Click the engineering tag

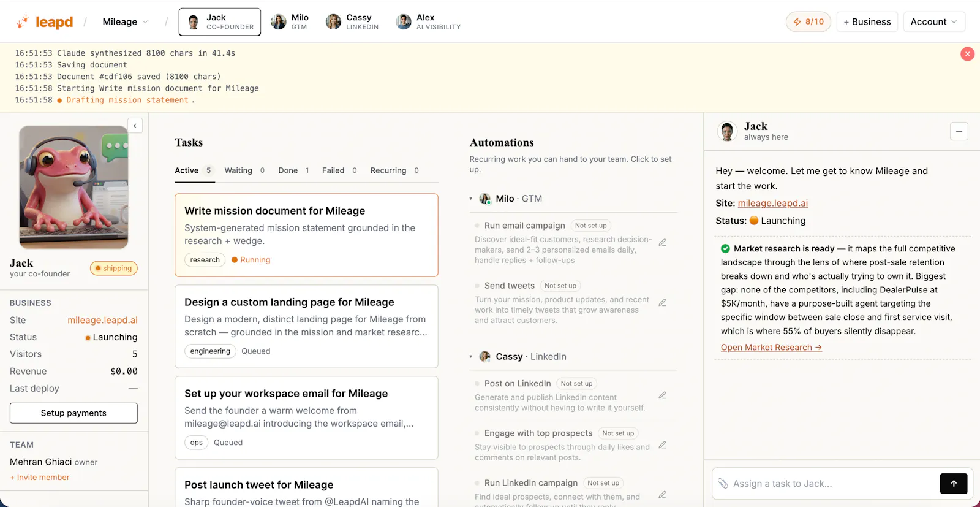(x=210, y=351)
